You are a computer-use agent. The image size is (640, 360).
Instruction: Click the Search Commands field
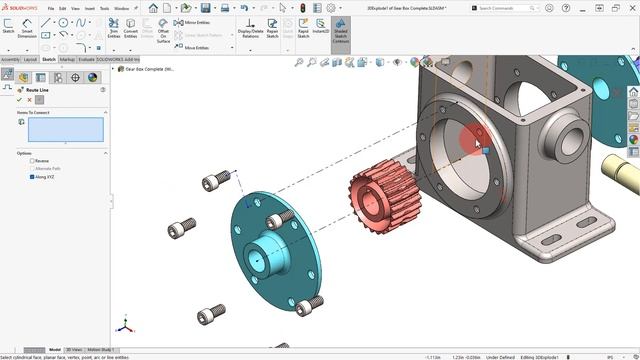tap(505, 8)
